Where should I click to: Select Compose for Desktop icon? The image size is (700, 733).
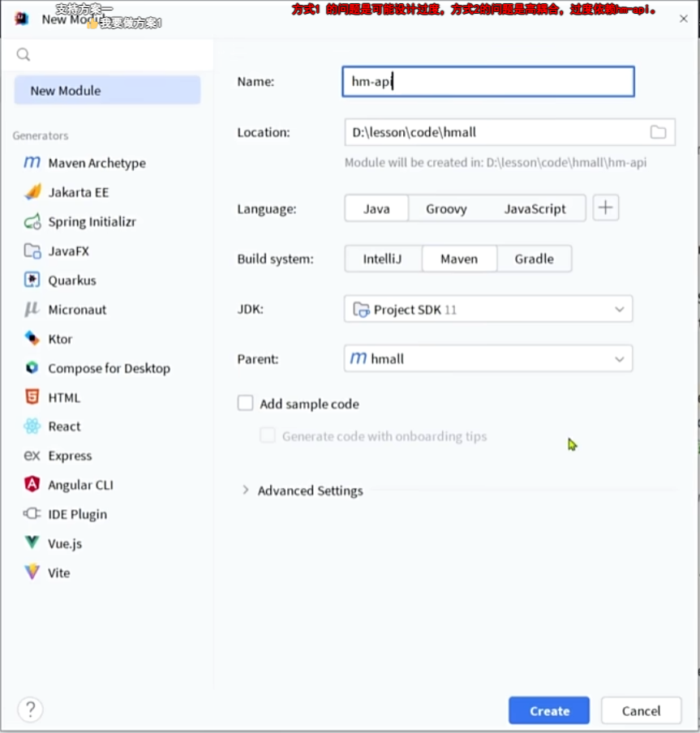click(32, 367)
